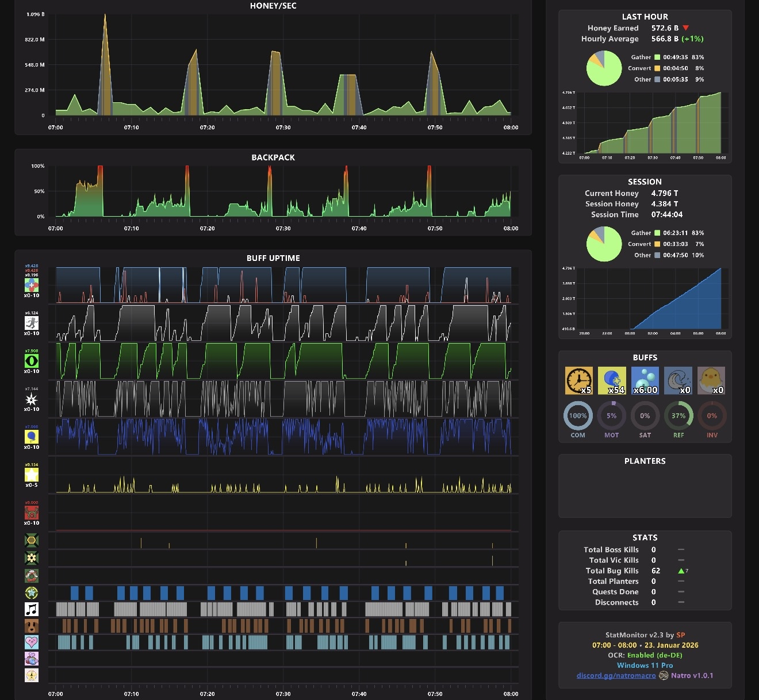
Task: Click the yellow star buff icon
Action: coord(32,475)
